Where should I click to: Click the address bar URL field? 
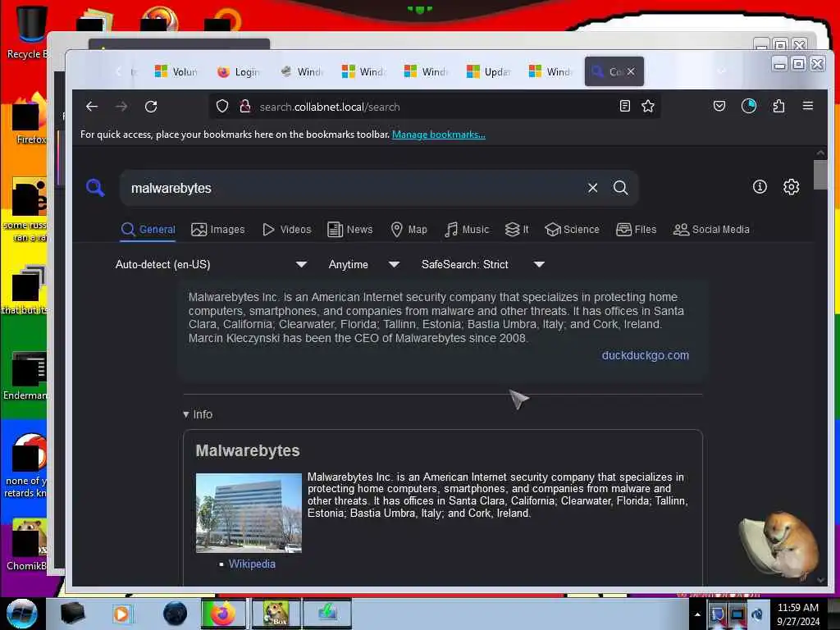coord(434,107)
